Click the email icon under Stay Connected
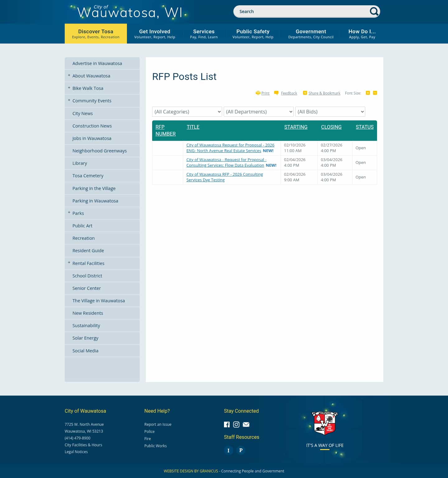The image size is (448, 478). click(x=246, y=425)
